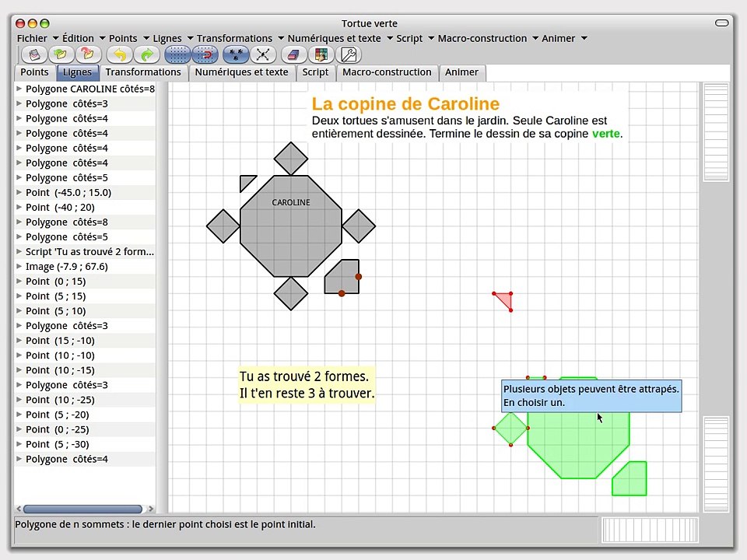Open the color palette tool
The width and height of the screenshot is (747, 560).
(x=321, y=54)
